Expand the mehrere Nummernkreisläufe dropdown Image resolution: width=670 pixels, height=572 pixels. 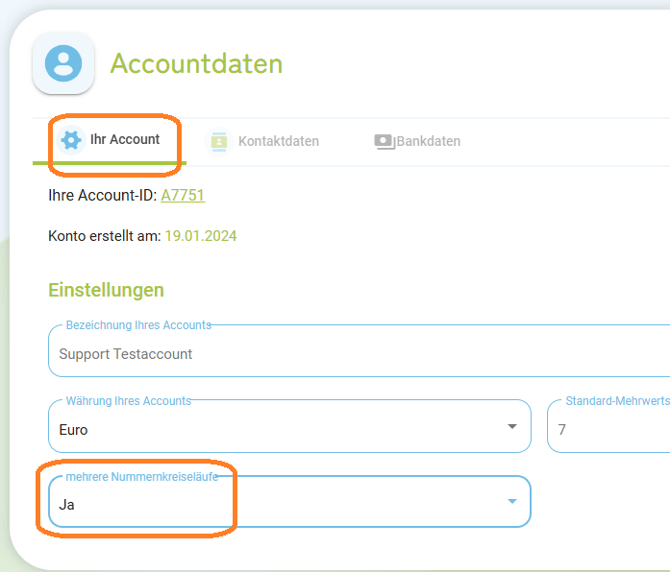point(280,504)
